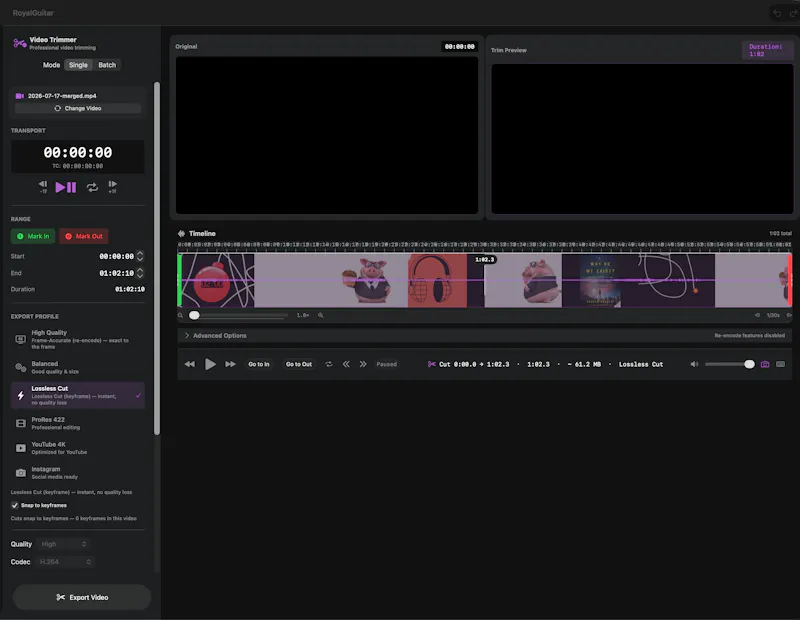Click the Timeline waveform icon
The width and height of the screenshot is (800, 620).
(x=181, y=233)
